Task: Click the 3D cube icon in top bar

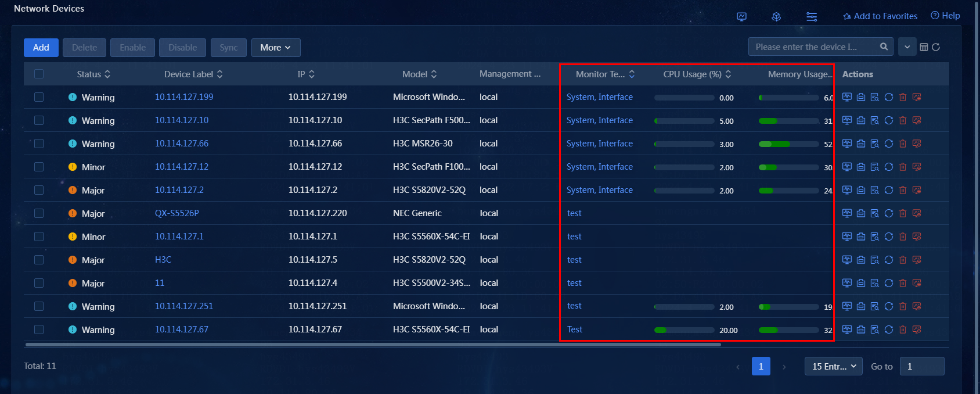Action: tap(776, 17)
